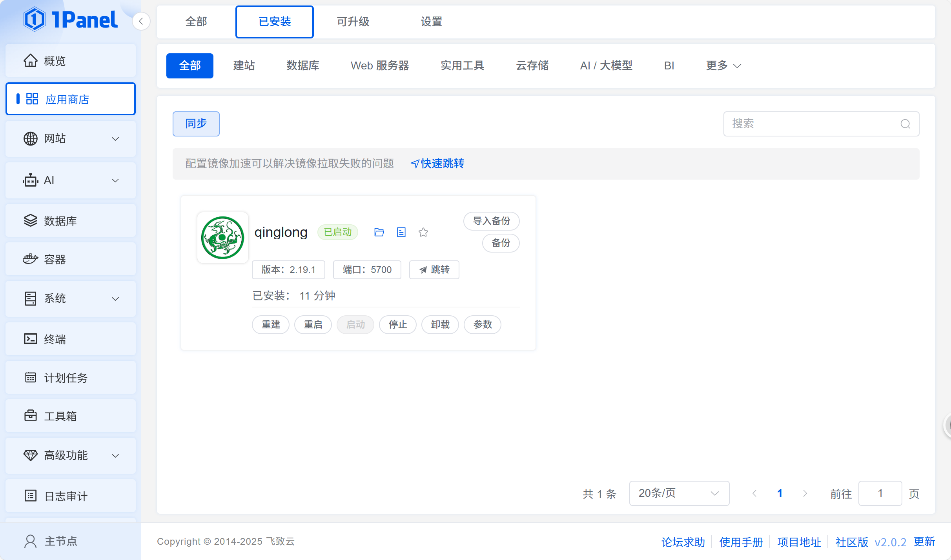951x560 pixels.
Task: Open the 概览 overview page
Action: (x=71, y=61)
